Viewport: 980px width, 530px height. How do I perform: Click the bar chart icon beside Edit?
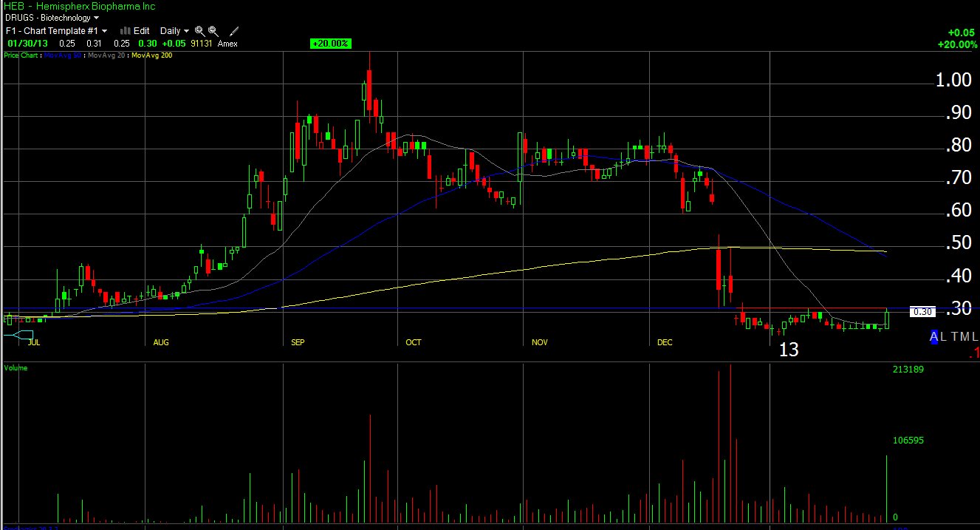125,31
